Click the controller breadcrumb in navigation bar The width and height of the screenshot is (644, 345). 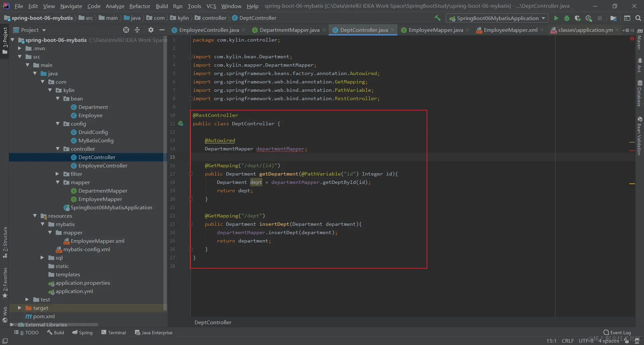pyautogui.click(x=211, y=18)
